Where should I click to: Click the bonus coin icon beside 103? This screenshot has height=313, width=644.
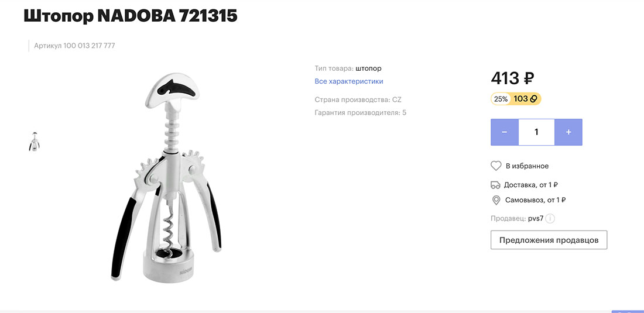click(x=533, y=99)
